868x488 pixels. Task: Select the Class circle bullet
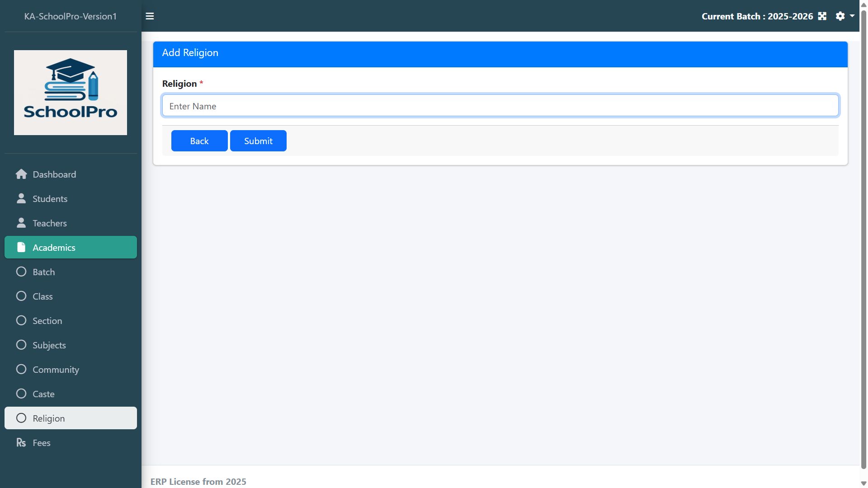21,296
